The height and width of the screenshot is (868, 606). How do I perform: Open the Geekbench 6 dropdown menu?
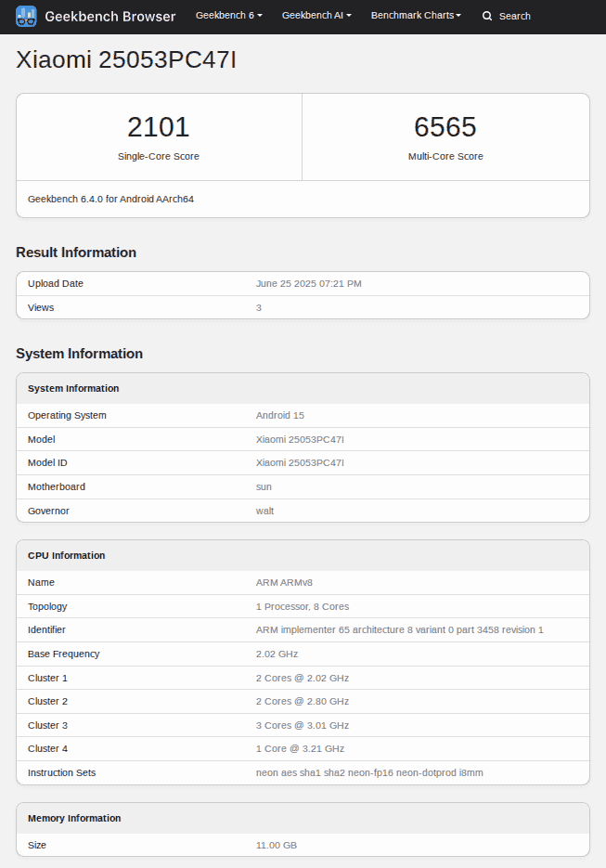(228, 16)
